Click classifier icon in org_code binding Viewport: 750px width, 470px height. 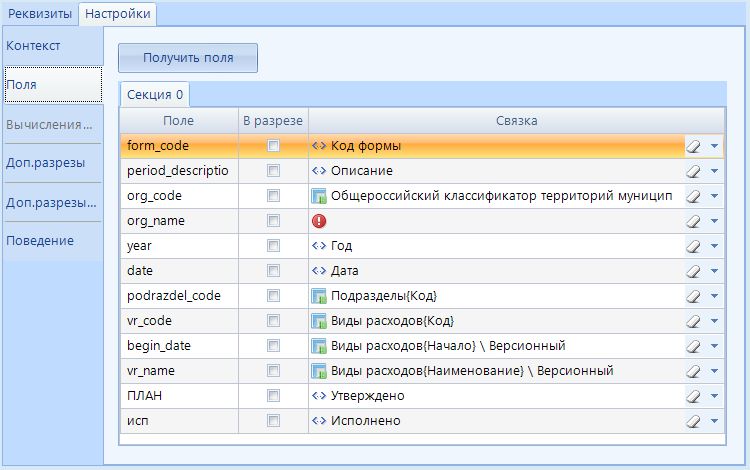tap(319, 196)
